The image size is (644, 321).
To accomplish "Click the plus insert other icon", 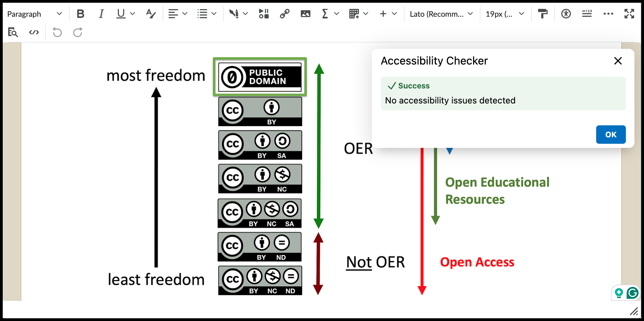I will 383,14.
